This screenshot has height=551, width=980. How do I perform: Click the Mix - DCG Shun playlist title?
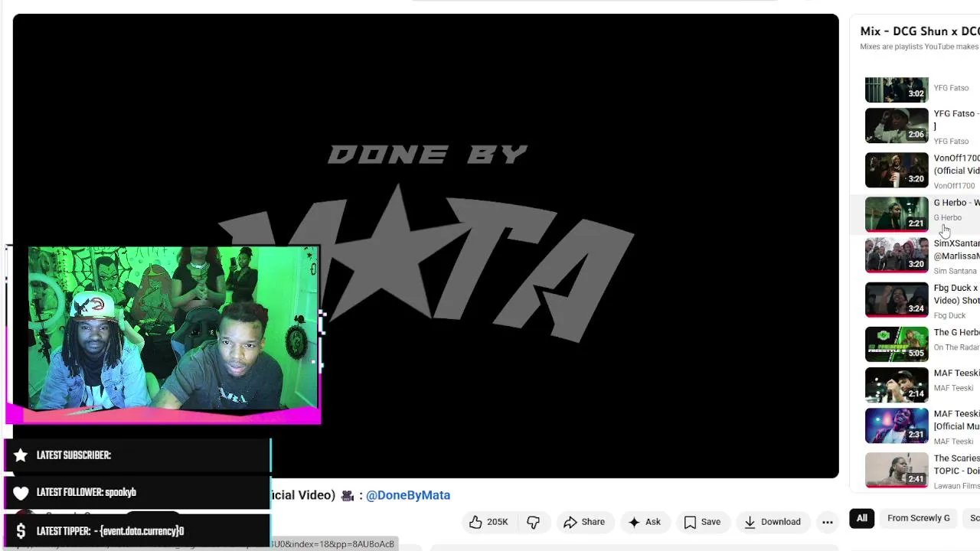[x=920, y=31]
